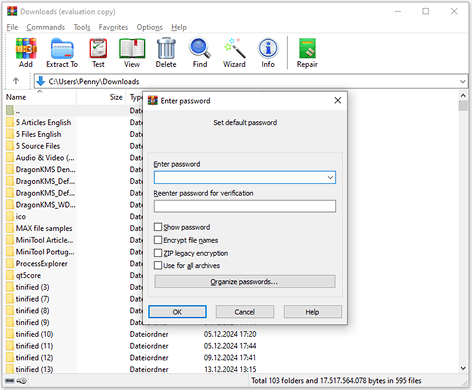Click the drive icon in status bar
The image size is (472, 390).
[x=10, y=380]
